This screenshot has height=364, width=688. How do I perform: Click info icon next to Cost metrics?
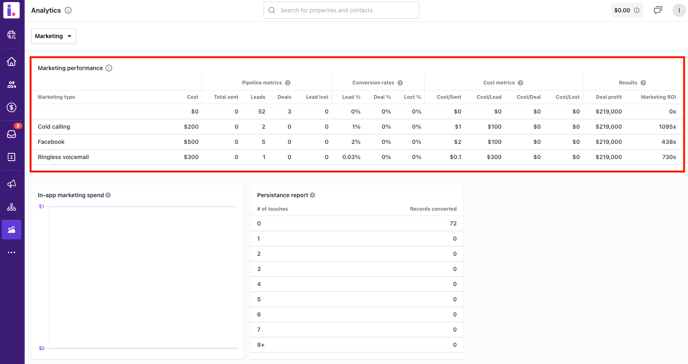coord(520,83)
